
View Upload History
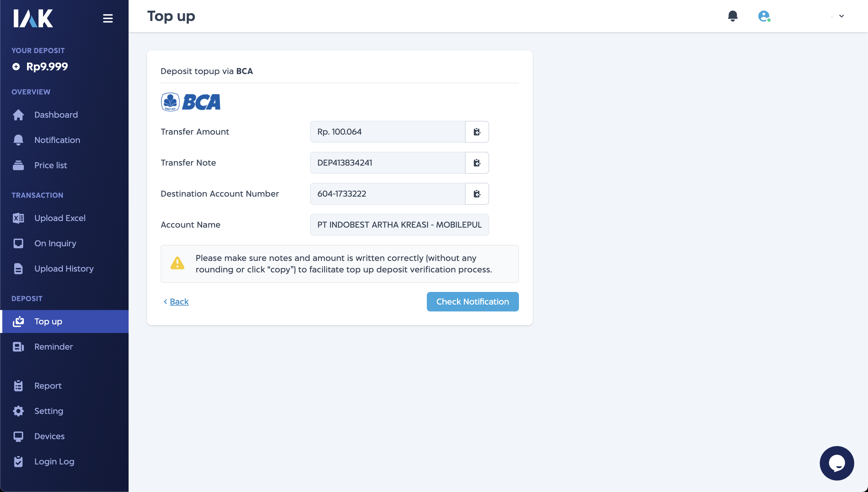(64, 268)
